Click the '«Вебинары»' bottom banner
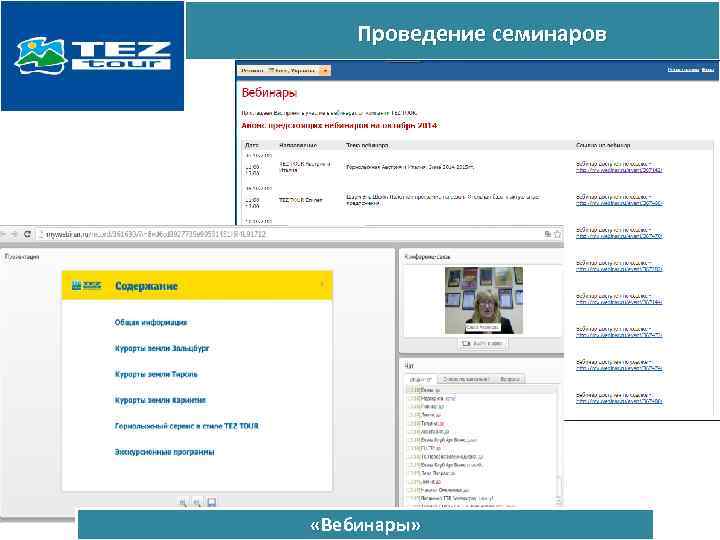This screenshot has width=720, height=540. coord(366,524)
